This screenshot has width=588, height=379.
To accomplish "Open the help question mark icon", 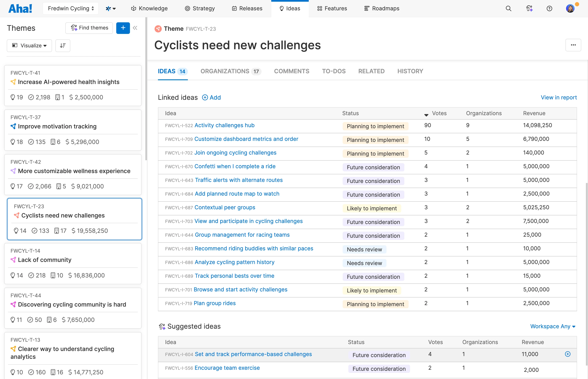I will click(549, 9).
